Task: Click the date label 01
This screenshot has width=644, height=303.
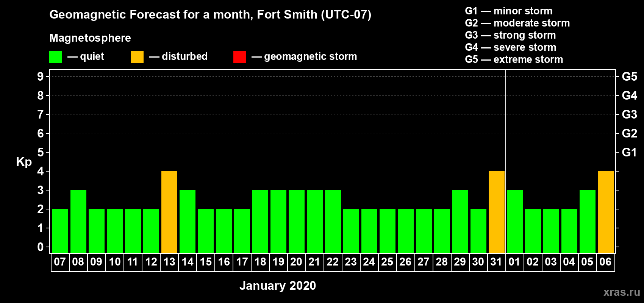Action: (514, 262)
